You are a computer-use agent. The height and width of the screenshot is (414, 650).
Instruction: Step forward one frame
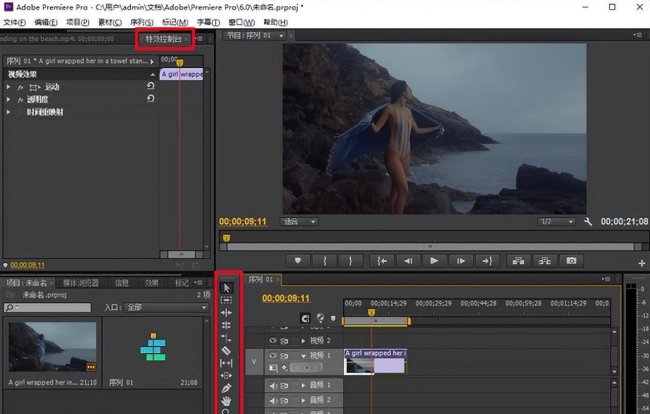[x=461, y=261]
